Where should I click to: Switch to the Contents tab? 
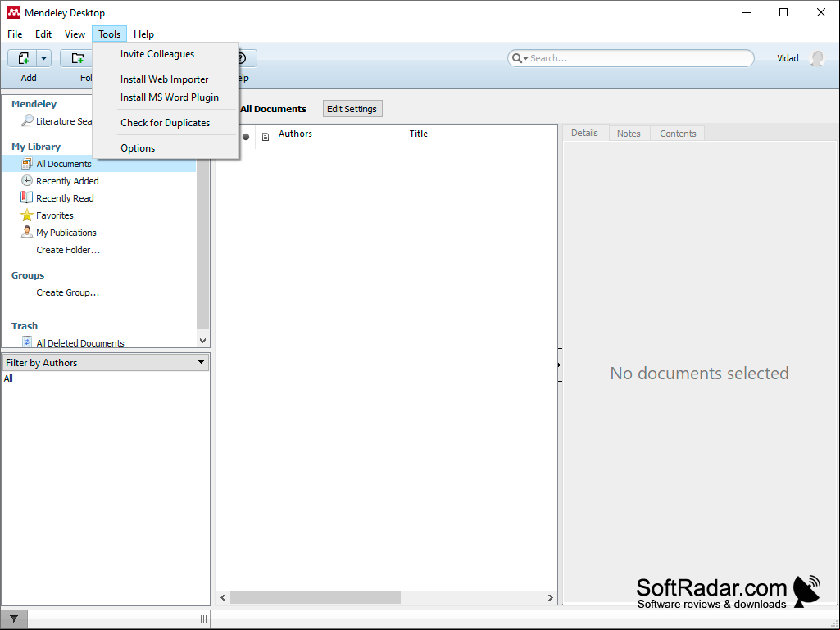pyautogui.click(x=678, y=134)
